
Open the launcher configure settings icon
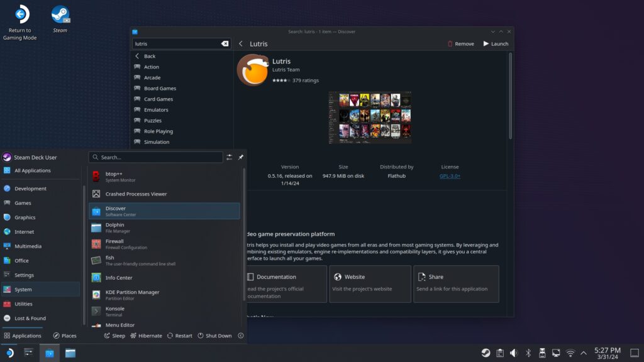(229, 157)
